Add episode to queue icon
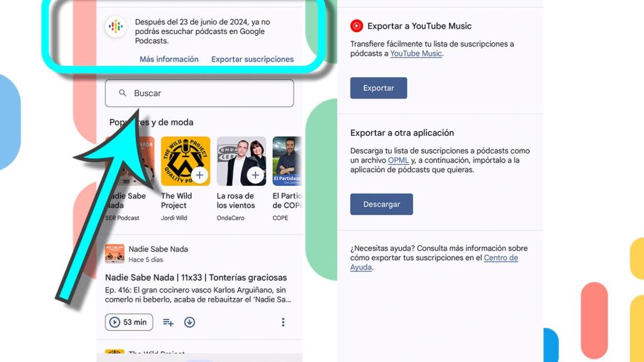This screenshot has height=362, width=644. coord(168,322)
